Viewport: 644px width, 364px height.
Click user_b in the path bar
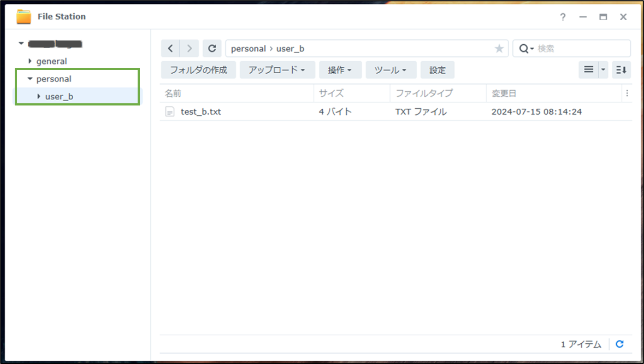click(291, 49)
